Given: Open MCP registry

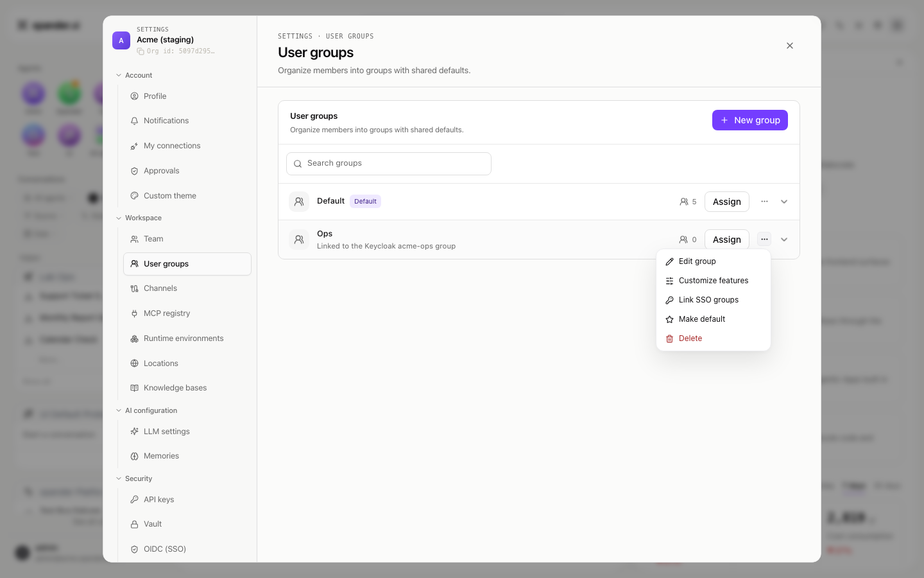Looking at the screenshot, I should (187, 313).
